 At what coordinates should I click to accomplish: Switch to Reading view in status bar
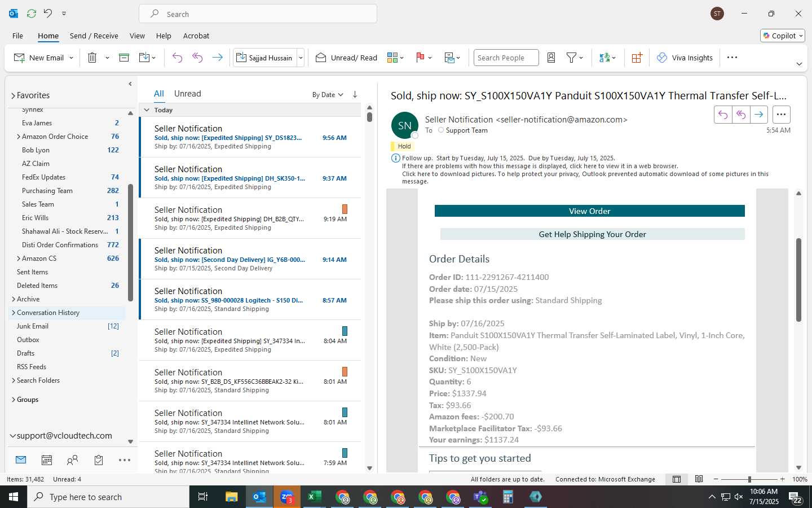click(699, 479)
